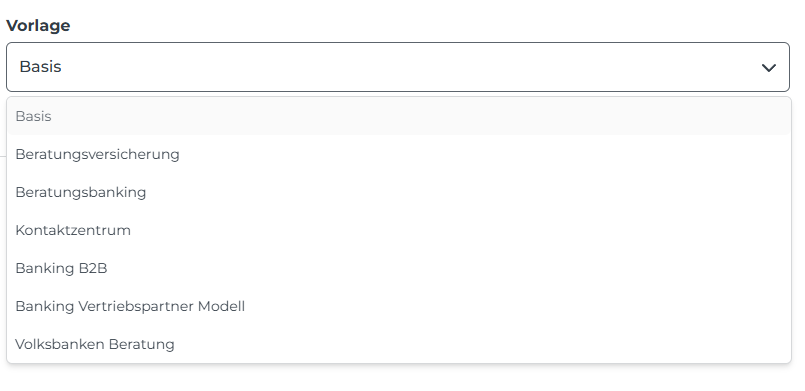
Task: Select the Banking B2B template
Action: point(398,268)
